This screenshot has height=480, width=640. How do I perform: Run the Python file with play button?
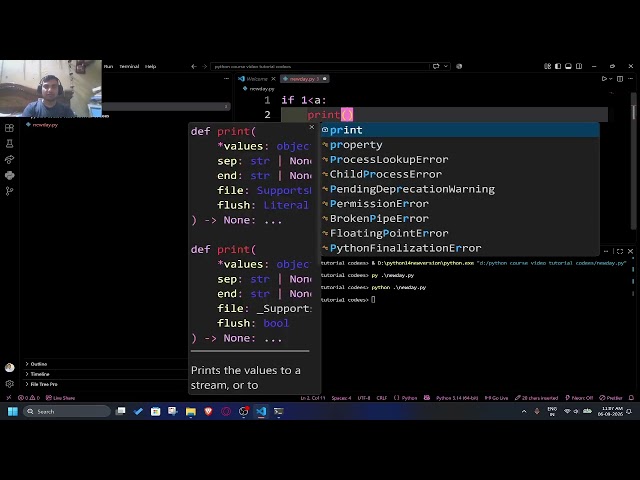point(604,79)
